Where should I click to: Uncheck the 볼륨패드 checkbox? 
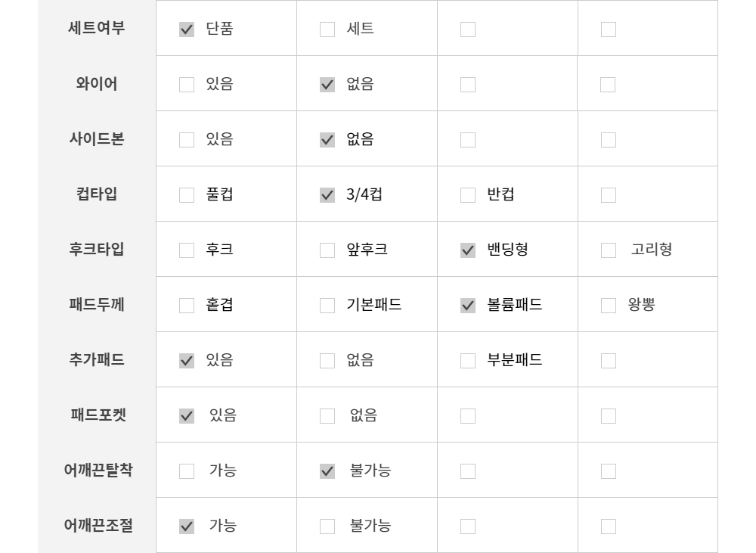click(x=468, y=306)
